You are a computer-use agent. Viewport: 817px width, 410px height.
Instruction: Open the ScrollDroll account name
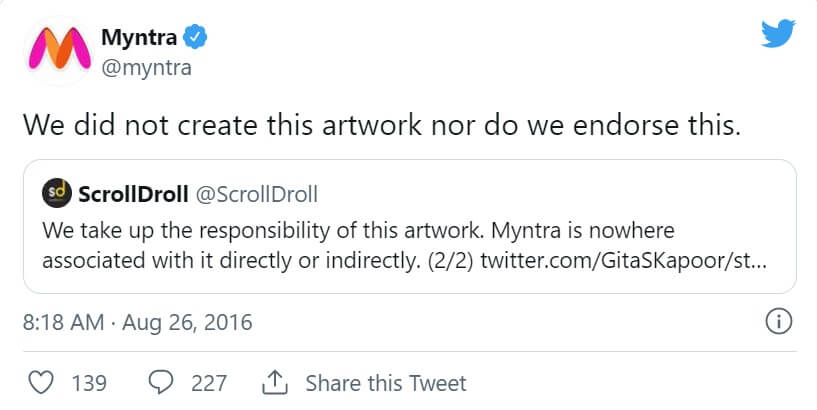134,192
